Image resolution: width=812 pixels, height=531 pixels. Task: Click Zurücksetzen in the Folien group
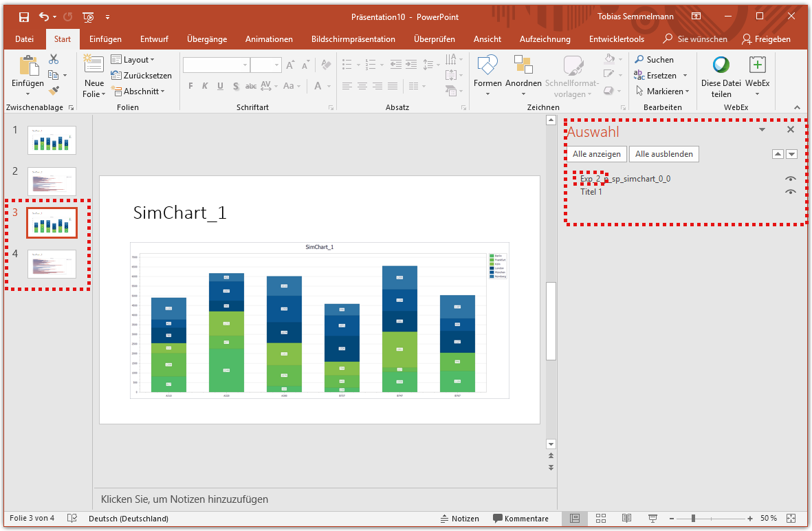tap(142, 75)
